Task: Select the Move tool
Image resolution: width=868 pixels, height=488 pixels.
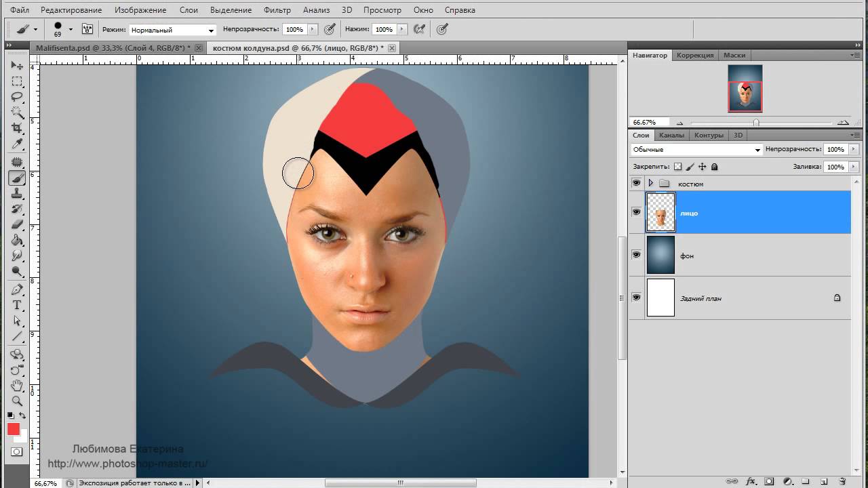Action: tap(17, 66)
